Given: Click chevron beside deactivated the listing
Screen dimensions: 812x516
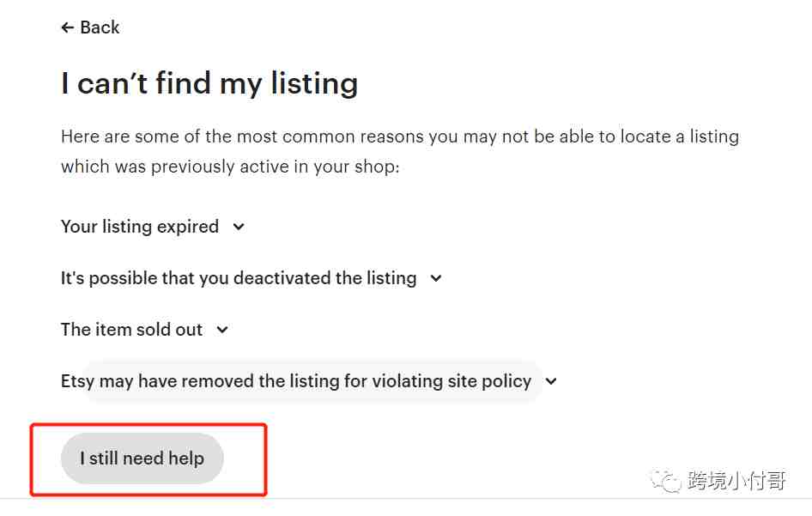Looking at the screenshot, I should click(x=436, y=278).
